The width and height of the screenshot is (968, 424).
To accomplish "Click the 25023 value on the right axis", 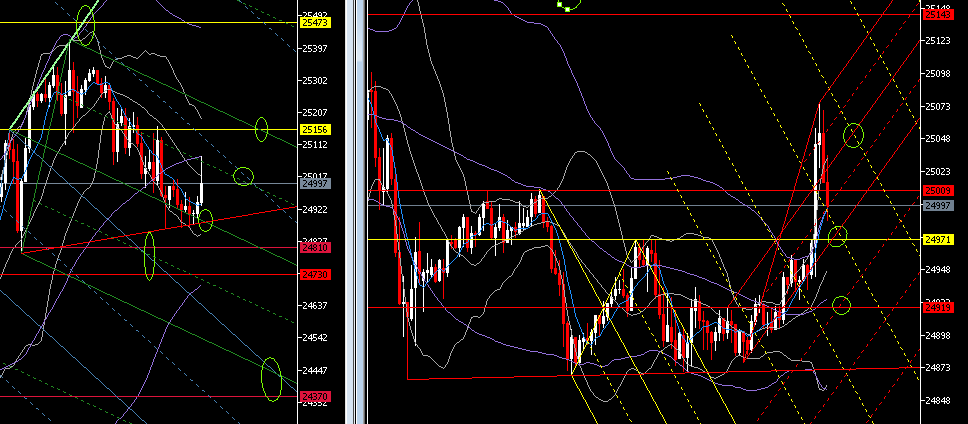I will [x=939, y=171].
